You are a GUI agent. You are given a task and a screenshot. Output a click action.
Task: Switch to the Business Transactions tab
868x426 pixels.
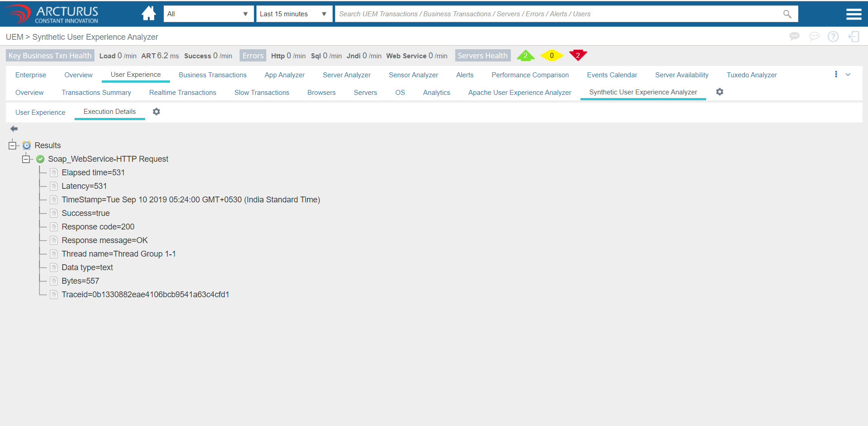212,75
